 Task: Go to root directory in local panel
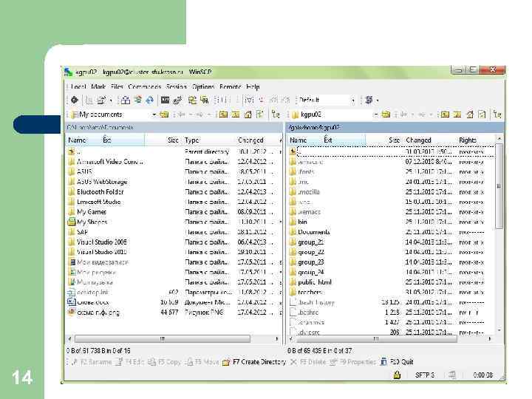coord(236,115)
